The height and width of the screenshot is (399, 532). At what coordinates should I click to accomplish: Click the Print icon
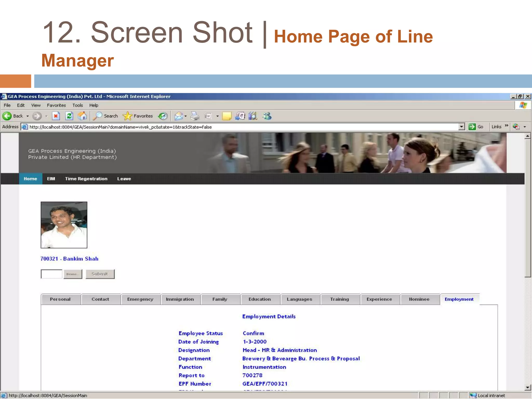195,116
